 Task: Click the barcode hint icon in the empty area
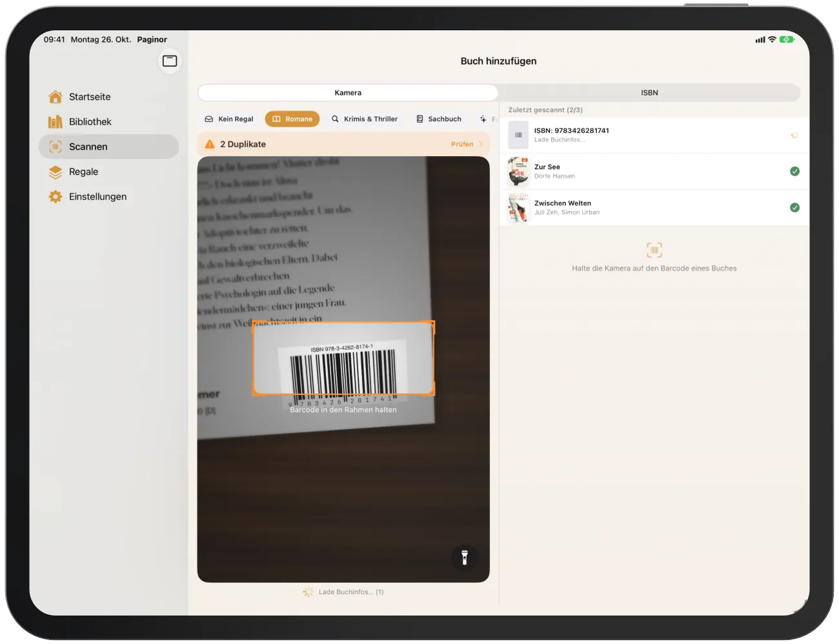click(x=654, y=250)
